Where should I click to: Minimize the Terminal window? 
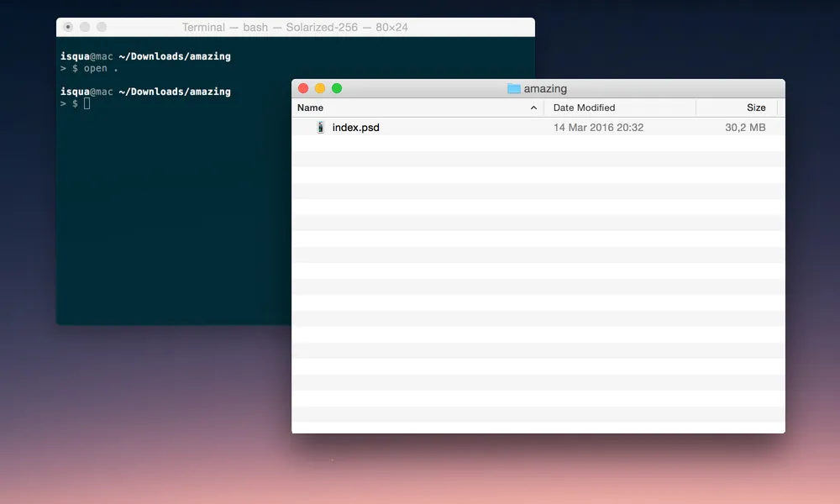(85, 27)
